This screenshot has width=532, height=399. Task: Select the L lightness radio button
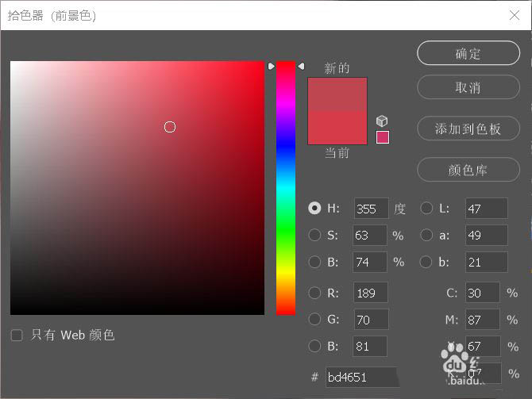[x=426, y=208]
